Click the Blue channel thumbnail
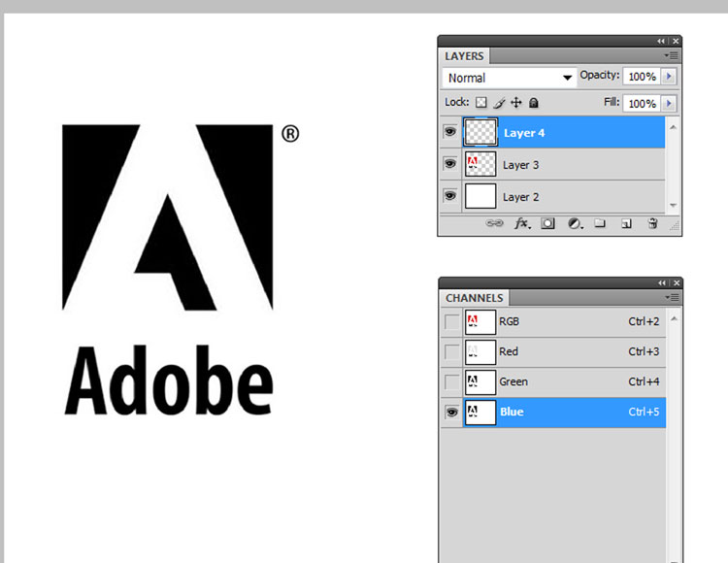This screenshot has height=563, width=728. coord(480,413)
